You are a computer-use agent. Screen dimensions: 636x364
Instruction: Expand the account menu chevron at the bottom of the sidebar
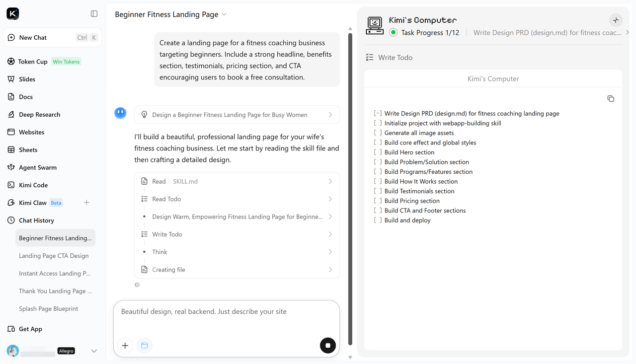click(94, 351)
